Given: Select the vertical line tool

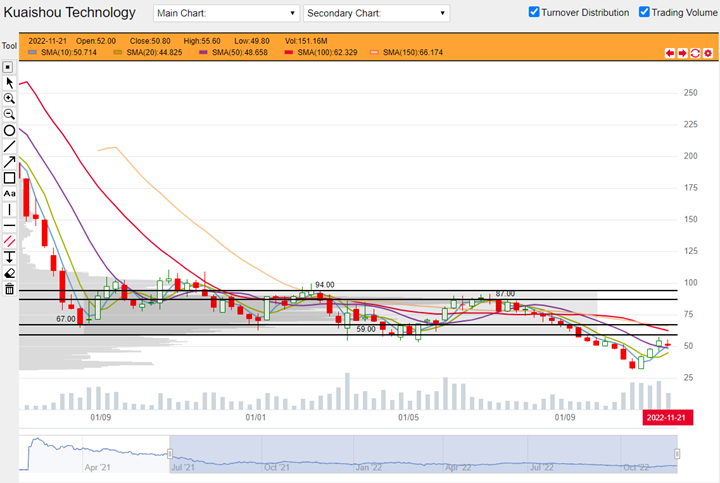Looking at the screenshot, I should (x=9, y=210).
